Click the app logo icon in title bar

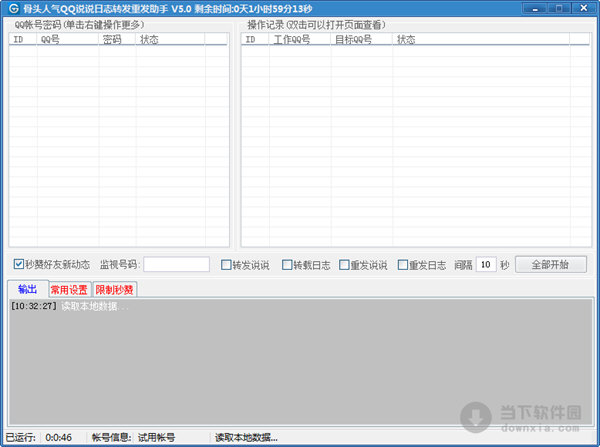click(x=13, y=8)
